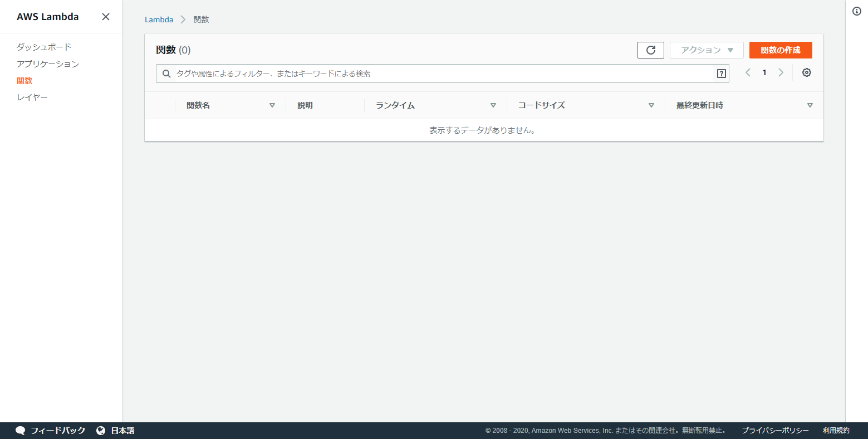Click the AWS Lambda sidebar title
The width and height of the screenshot is (868, 439).
(x=48, y=17)
